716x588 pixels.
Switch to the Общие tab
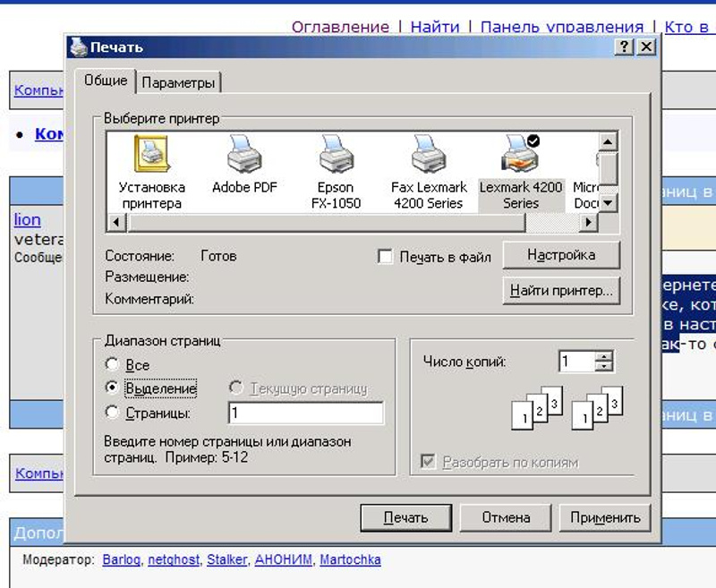106,81
